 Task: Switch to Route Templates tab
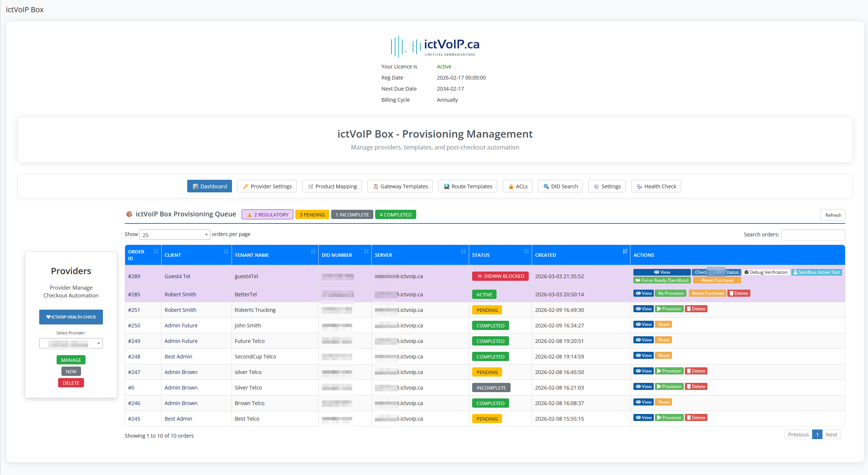point(468,186)
